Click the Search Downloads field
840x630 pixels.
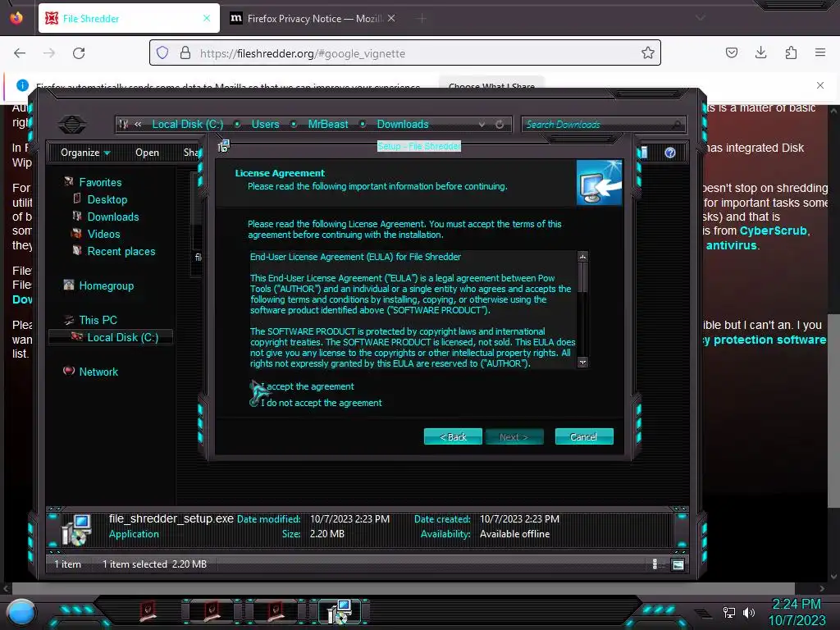603,125
